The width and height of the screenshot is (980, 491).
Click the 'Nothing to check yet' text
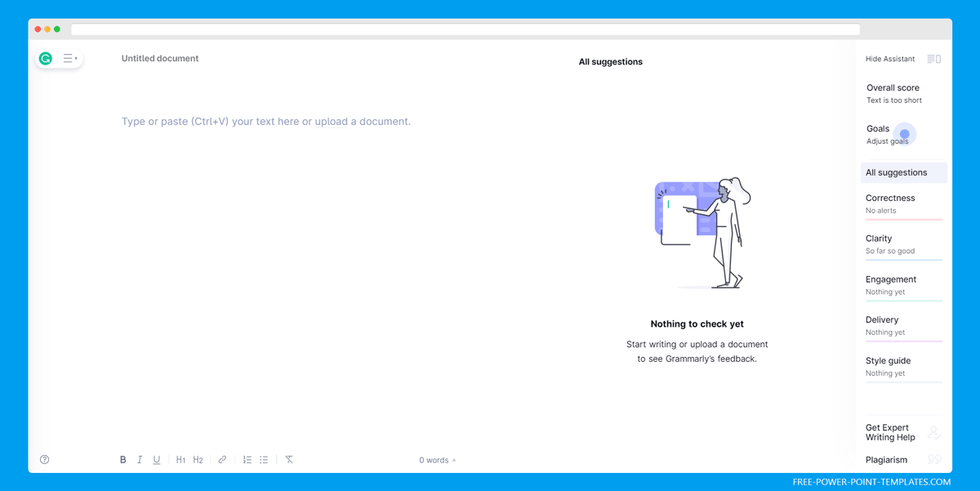pyautogui.click(x=697, y=324)
